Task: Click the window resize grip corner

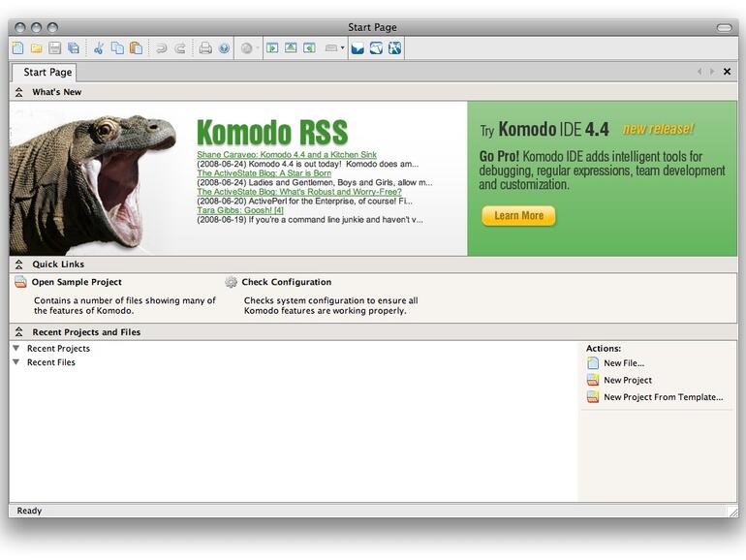Action: click(x=732, y=512)
